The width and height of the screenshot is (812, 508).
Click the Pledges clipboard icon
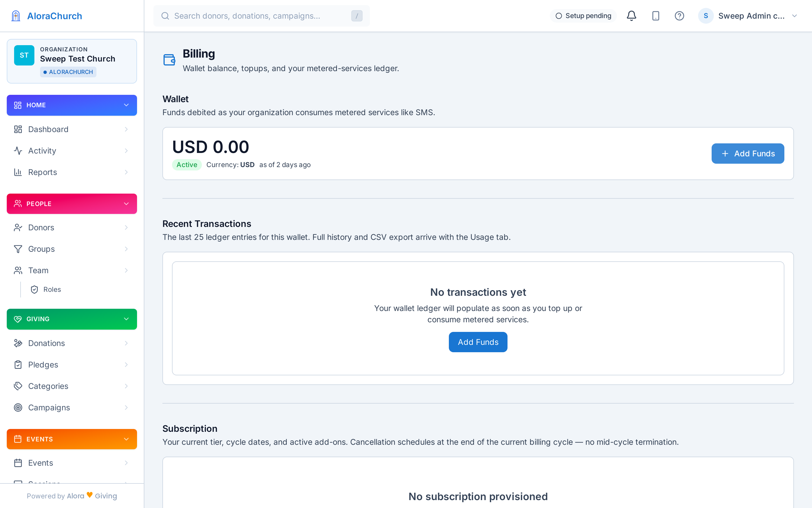[x=18, y=365]
